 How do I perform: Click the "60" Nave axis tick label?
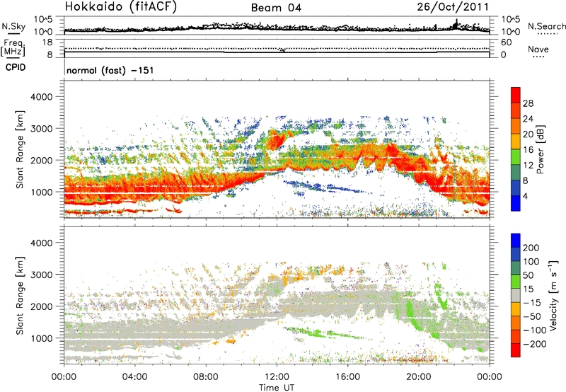(506, 42)
